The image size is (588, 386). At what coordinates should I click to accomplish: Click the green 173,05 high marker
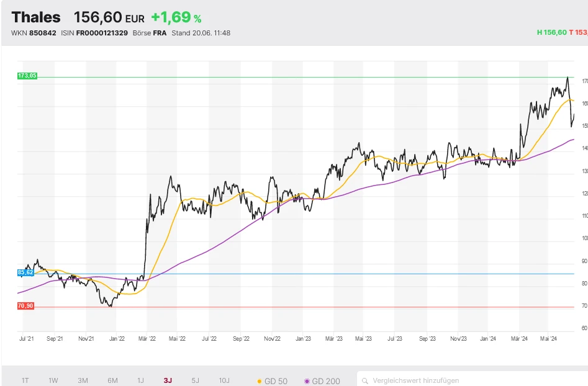(28, 76)
